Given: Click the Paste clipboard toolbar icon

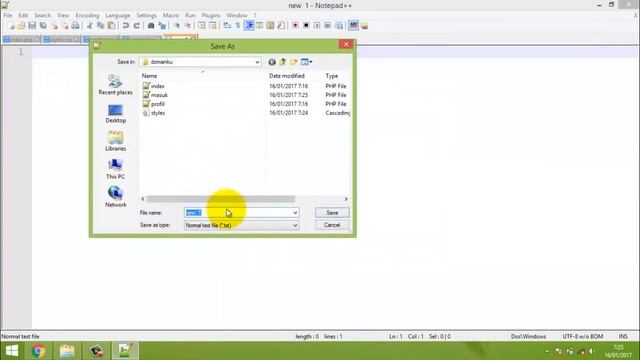Looking at the screenshot, I should [111, 26].
